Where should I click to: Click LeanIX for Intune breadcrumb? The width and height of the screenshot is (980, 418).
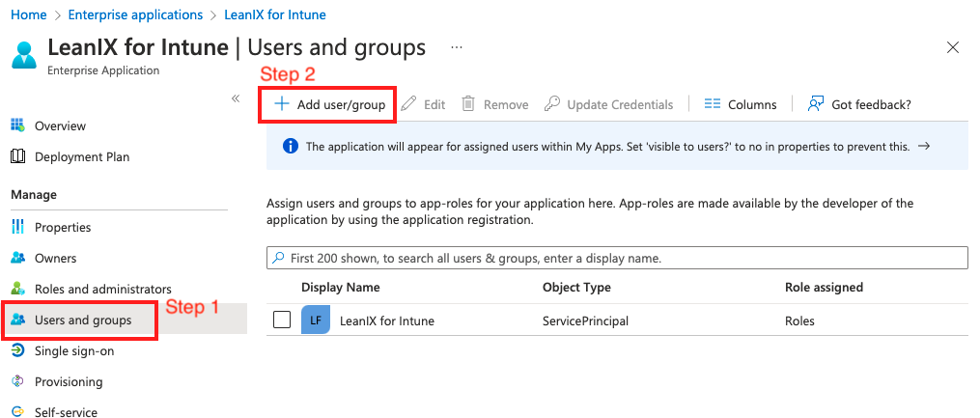(275, 14)
